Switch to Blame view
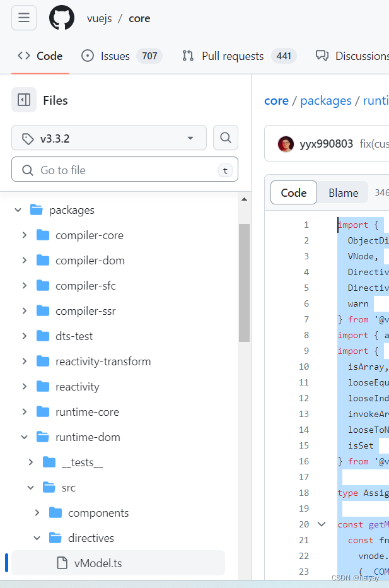Image resolution: width=389 pixels, height=588 pixels. point(343,192)
